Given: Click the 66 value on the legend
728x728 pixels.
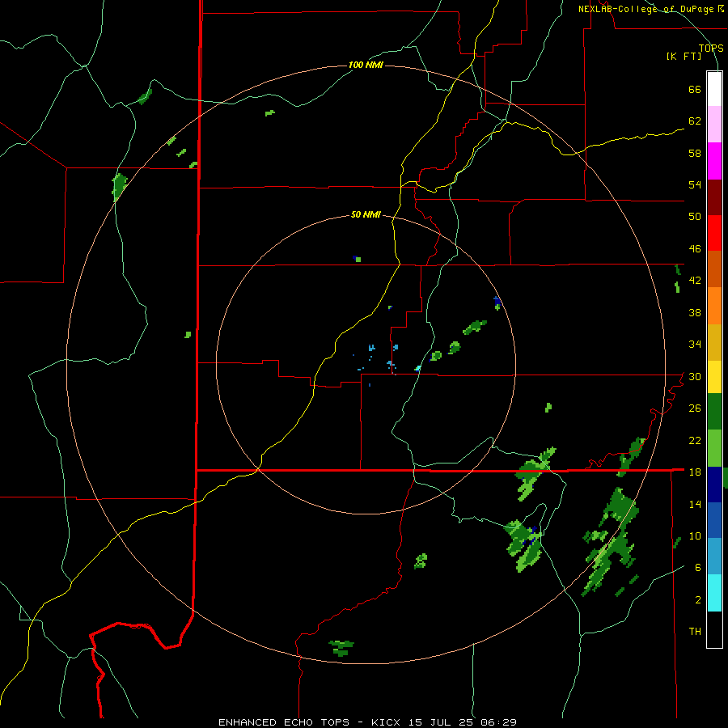Looking at the screenshot, I should [695, 90].
